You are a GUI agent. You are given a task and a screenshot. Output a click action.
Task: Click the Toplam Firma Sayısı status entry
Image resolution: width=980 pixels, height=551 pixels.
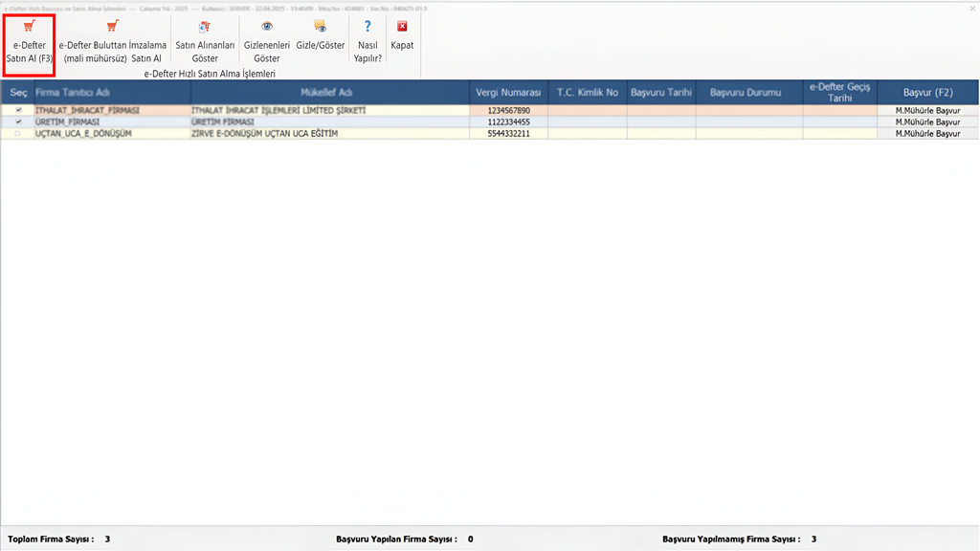click(x=58, y=540)
